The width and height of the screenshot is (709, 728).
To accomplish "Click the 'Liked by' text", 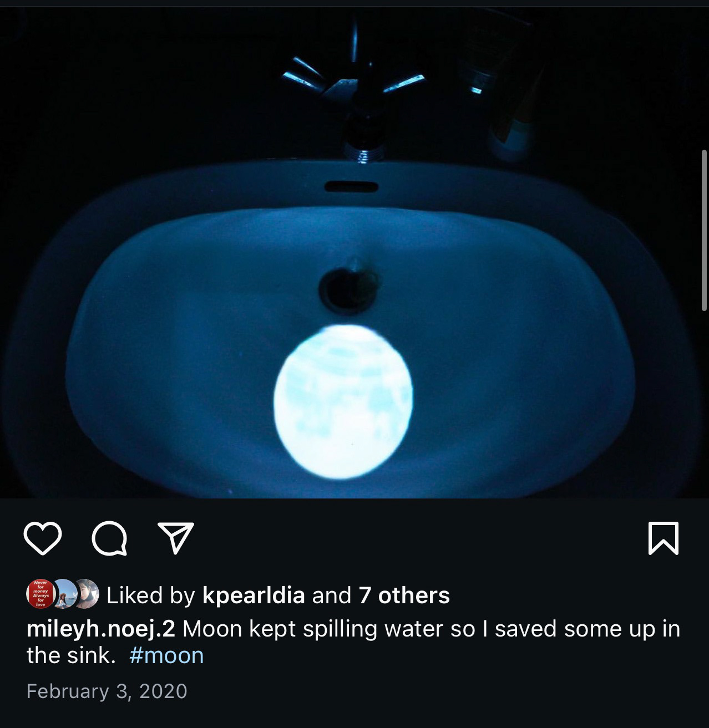I will (150, 595).
